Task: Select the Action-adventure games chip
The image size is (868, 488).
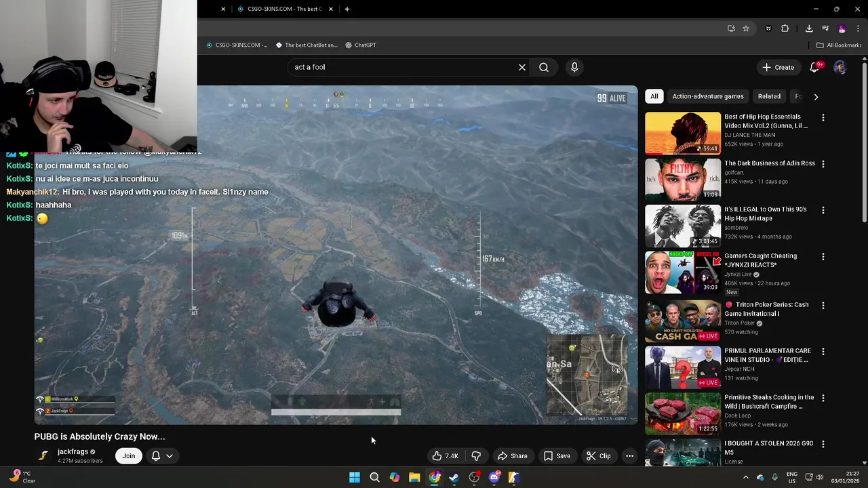Action: (708, 96)
